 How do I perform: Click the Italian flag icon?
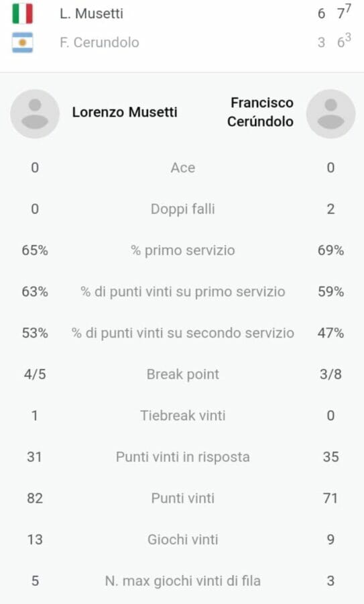[22, 13]
